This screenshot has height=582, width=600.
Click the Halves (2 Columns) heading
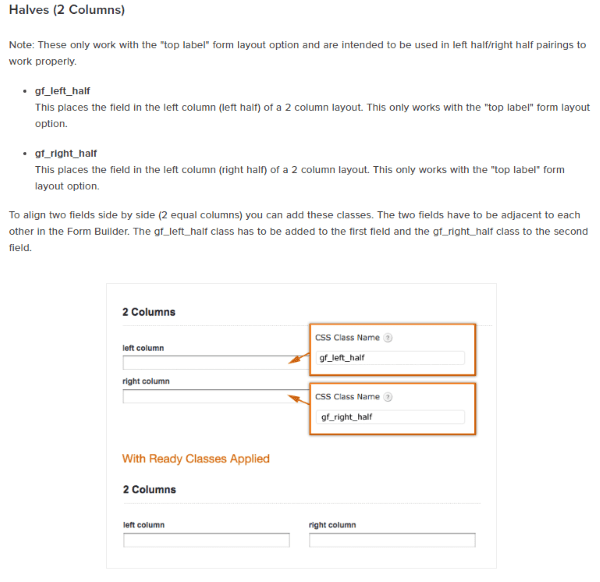coord(68,11)
